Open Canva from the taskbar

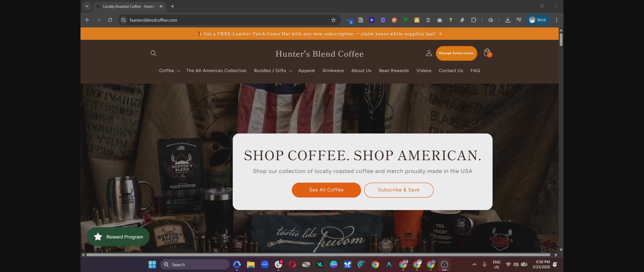pyautogui.click(x=334, y=264)
